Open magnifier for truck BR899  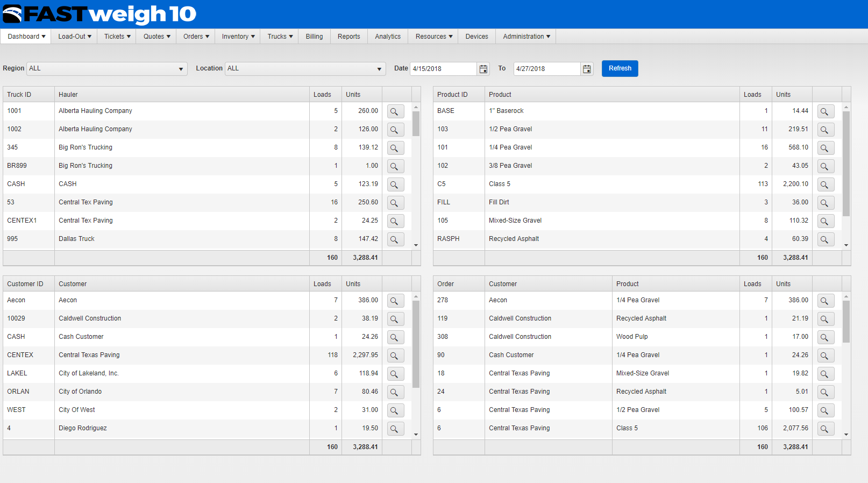(395, 166)
